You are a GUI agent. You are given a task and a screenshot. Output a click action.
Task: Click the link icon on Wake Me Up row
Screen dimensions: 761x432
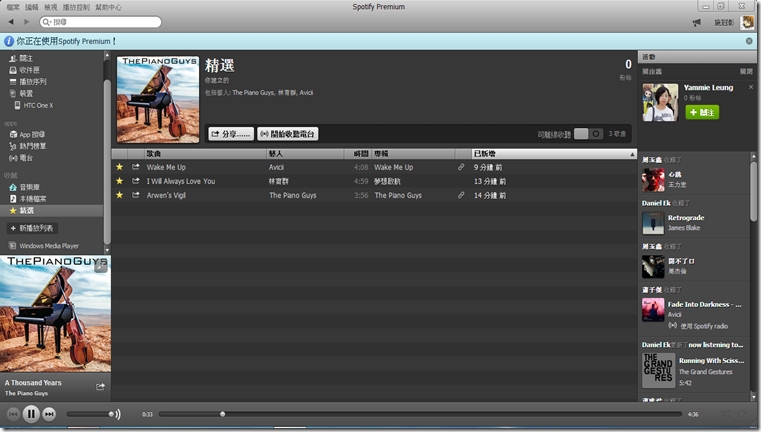[x=461, y=167]
